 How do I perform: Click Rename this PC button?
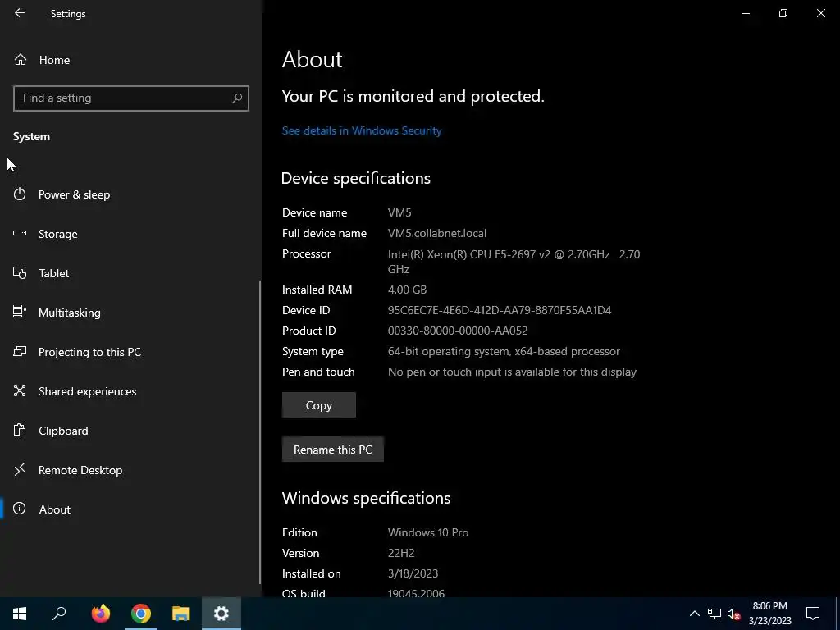(333, 450)
